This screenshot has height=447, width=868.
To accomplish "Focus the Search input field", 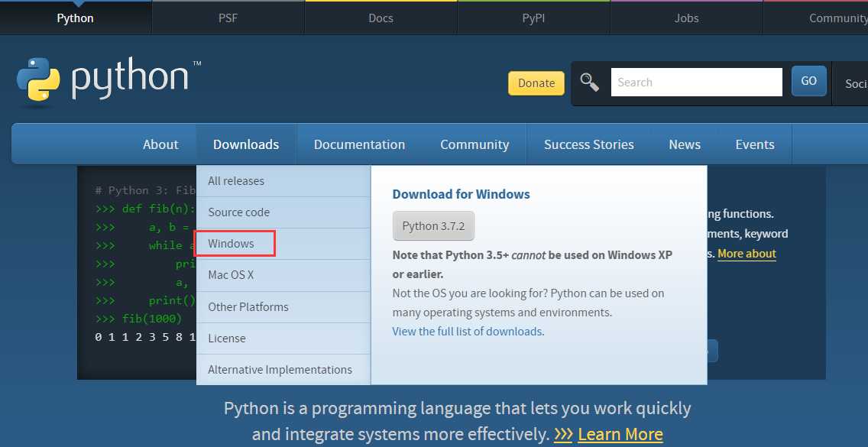I will [696, 83].
